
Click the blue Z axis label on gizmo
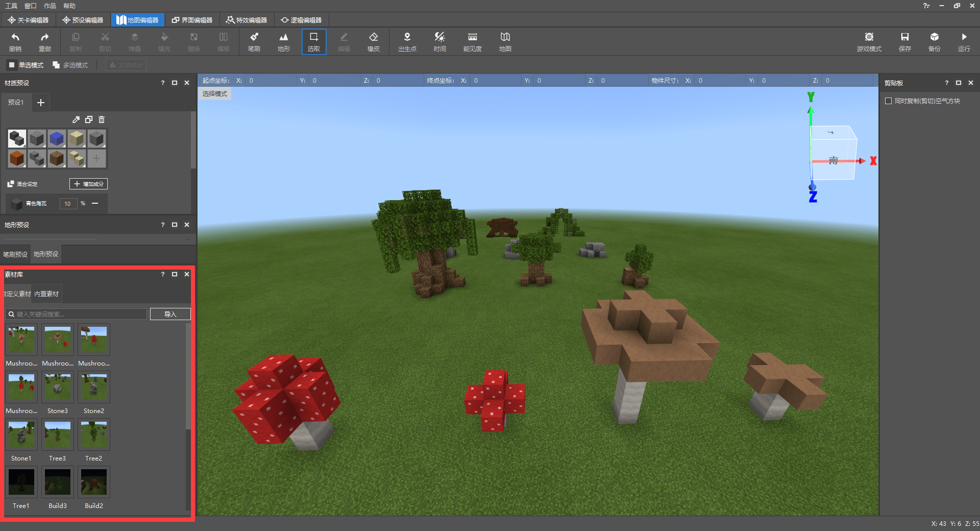tap(813, 197)
